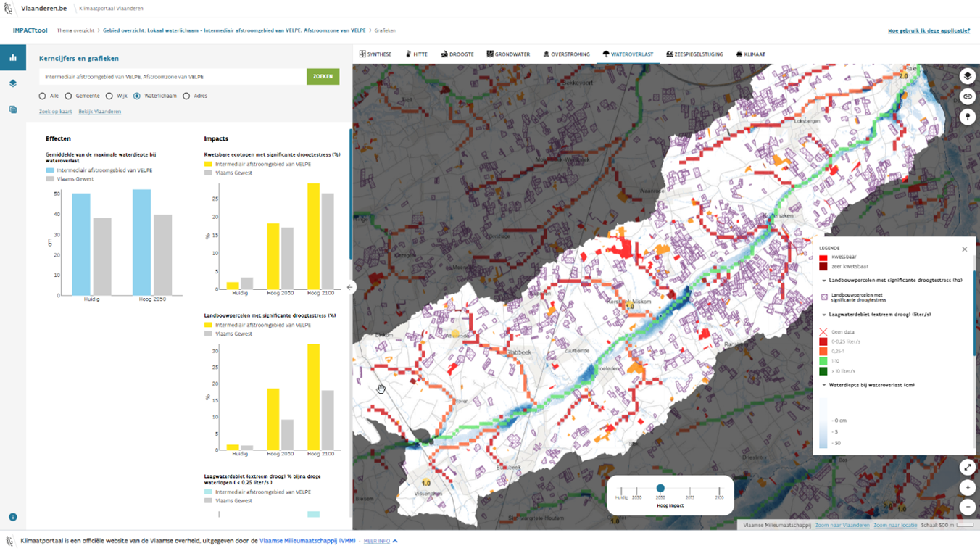Select the bar chart icon in left sidebar
980x551 pixels.
coord(12,56)
